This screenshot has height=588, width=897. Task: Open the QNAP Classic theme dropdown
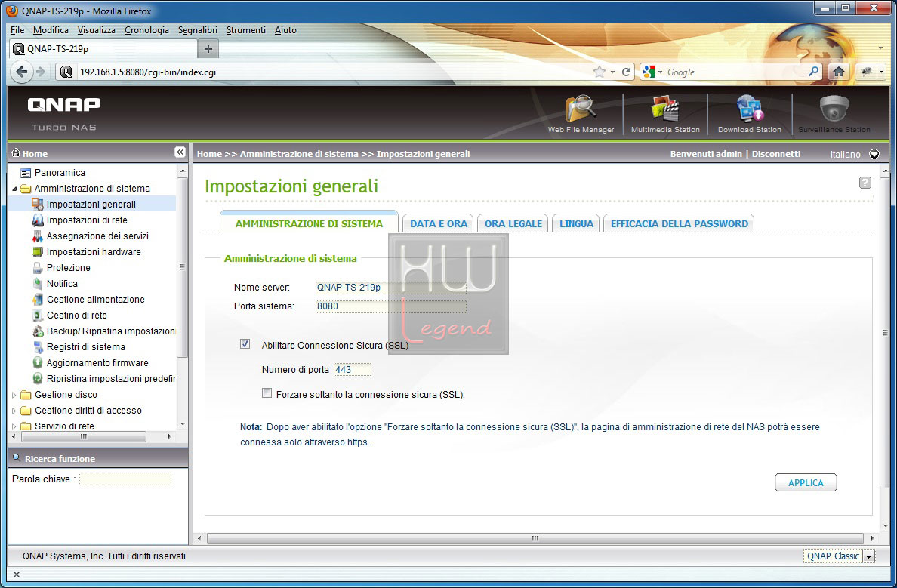pyautogui.click(x=868, y=556)
